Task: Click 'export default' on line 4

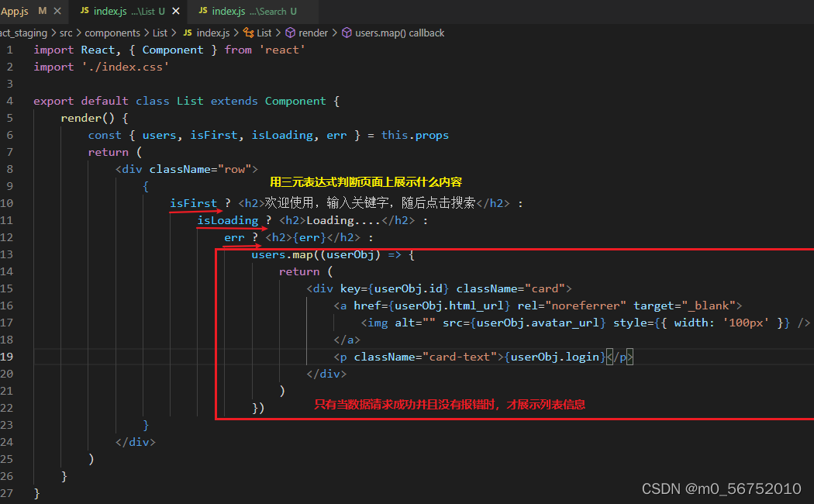Action: point(81,101)
